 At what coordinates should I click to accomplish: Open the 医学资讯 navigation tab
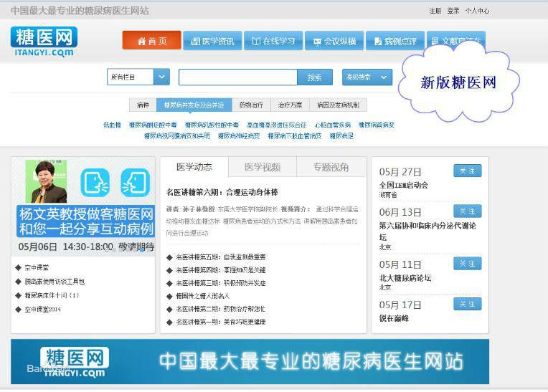point(212,41)
